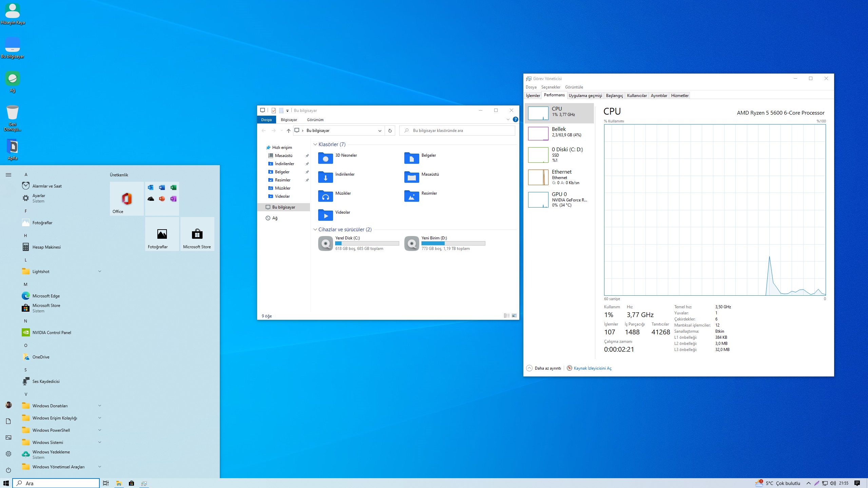Click the refresh icon in Explorer address bar
Image resolution: width=868 pixels, height=488 pixels.
pyautogui.click(x=390, y=131)
